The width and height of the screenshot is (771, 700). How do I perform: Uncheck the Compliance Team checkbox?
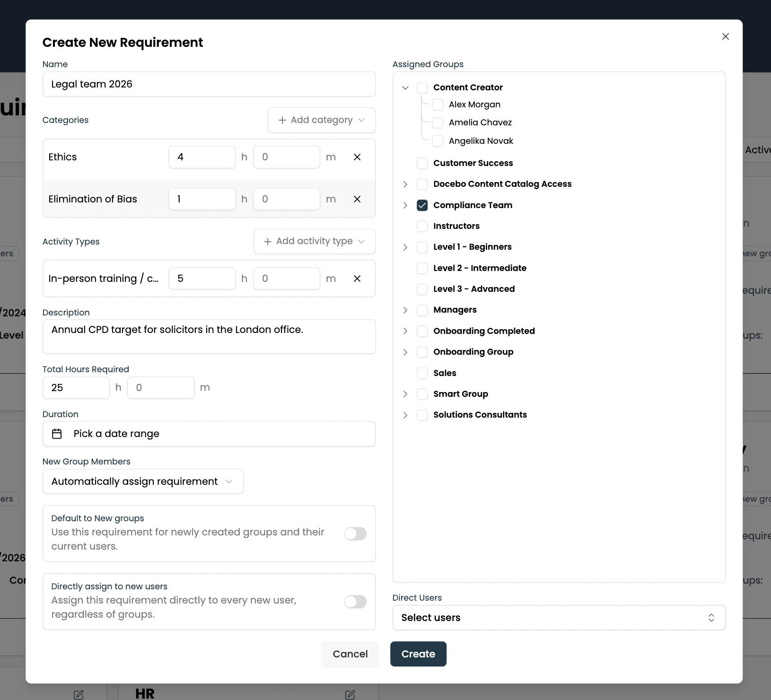coord(422,205)
